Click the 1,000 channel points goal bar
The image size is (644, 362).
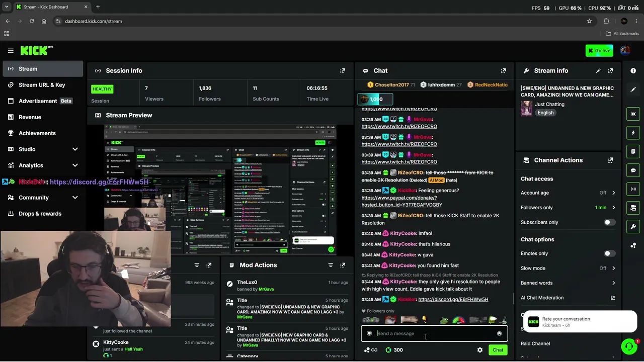pos(375,99)
